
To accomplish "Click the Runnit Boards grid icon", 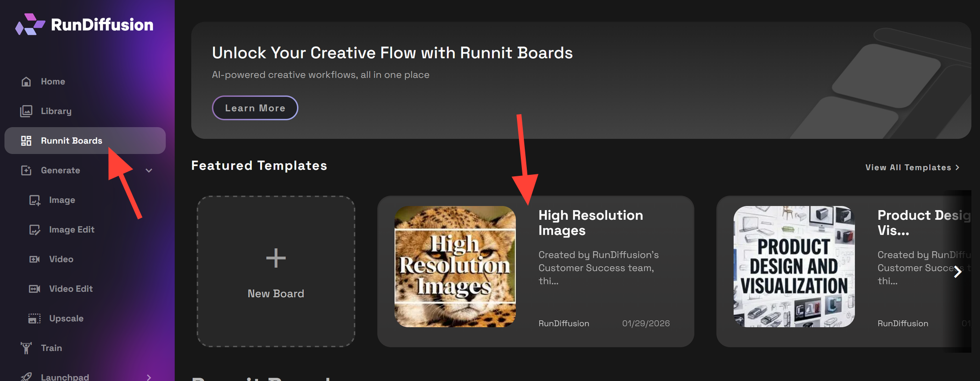I will (26, 141).
